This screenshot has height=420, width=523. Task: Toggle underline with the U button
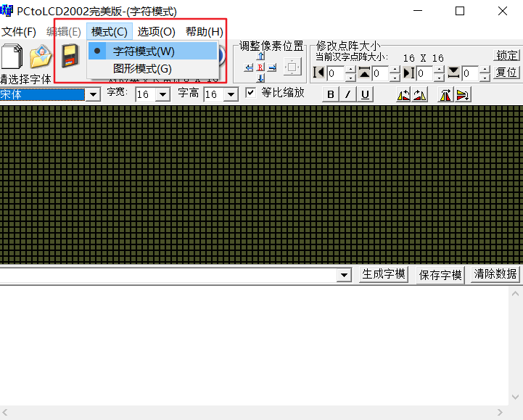pyautogui.click(x=366, y=95)
